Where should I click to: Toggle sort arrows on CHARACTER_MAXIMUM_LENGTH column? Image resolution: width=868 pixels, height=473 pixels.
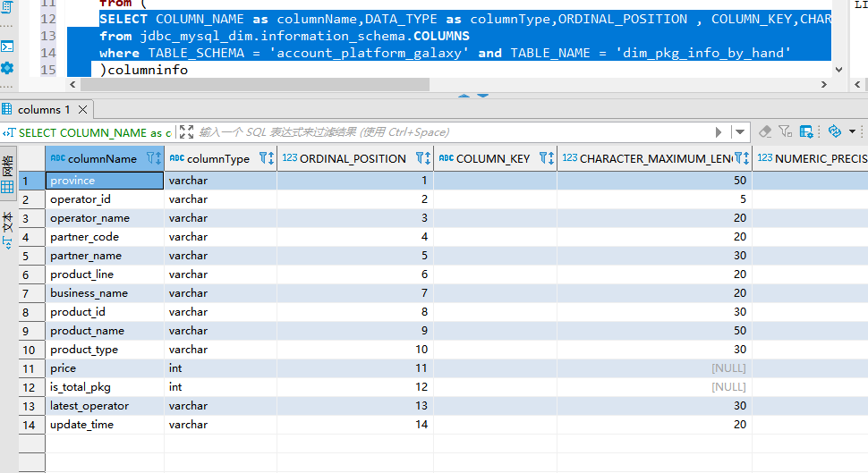(x=746, y=158)
